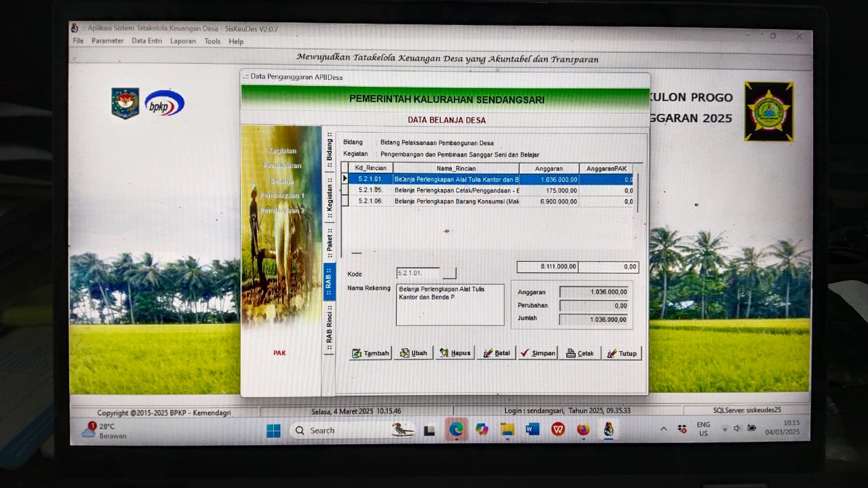Click the Ubah button
This screenshot has height=488, width=868.
(413, 353)
